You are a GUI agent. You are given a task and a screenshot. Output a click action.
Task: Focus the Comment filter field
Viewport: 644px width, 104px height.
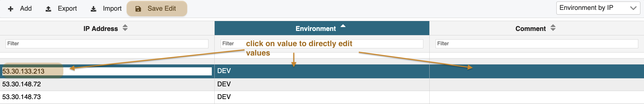pos(537,44)
